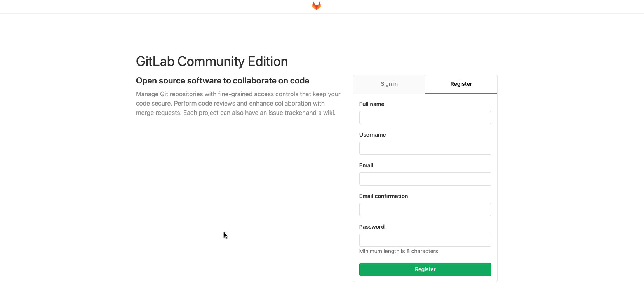The height and width of the screenshot is (288, 644).
Task: Click the 'Email confirmation' field label
Action: point(383,196)
